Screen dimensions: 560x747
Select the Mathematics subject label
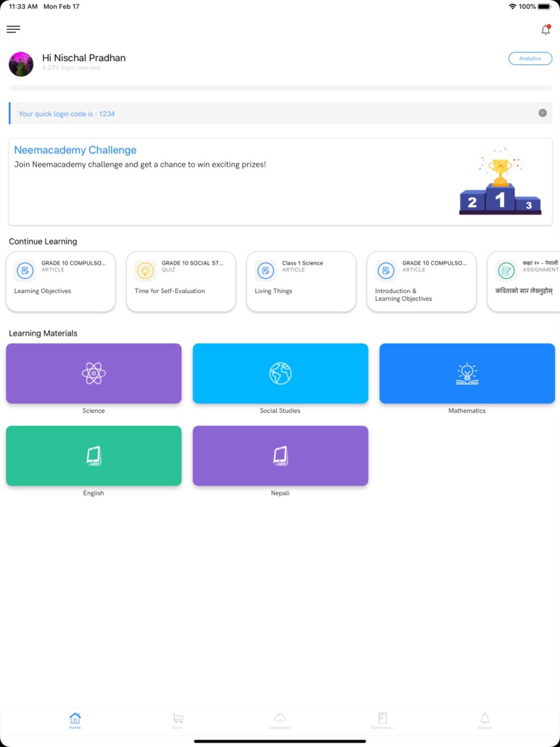click(x=467, y=411)
